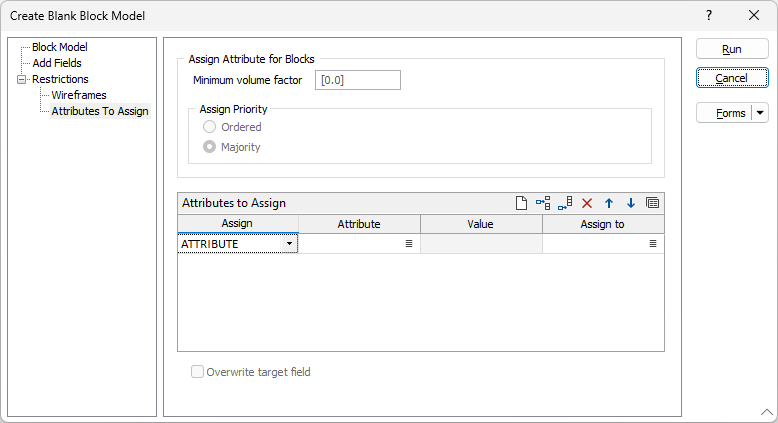This screenshot has width=778, height=423.
Task: Open Assign to cell list picker icon
Action: tap(653, 243)
